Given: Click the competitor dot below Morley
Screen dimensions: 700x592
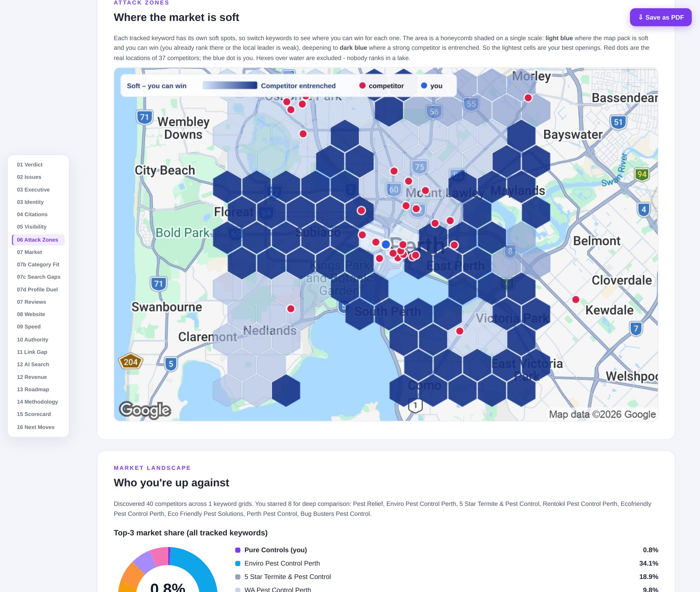Looking at the screenshot, I should pos(528,98).
